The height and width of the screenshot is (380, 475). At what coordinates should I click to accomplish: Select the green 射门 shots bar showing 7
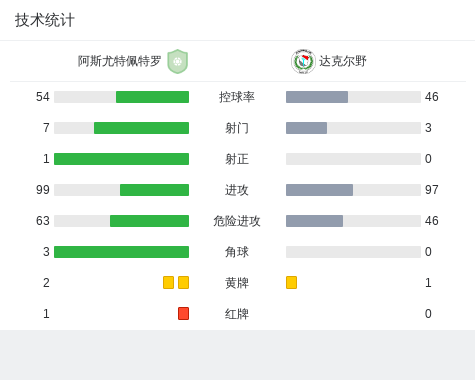tap(141, 128)
